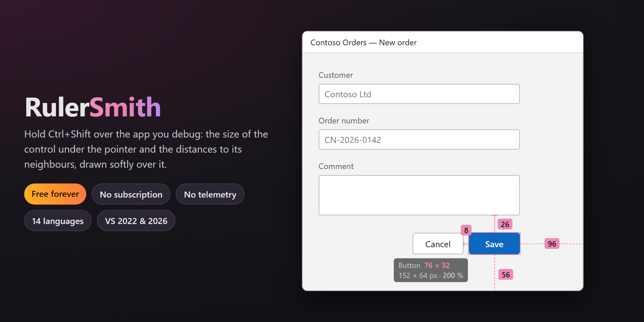Focus the Customer input field

pos(419,94)
